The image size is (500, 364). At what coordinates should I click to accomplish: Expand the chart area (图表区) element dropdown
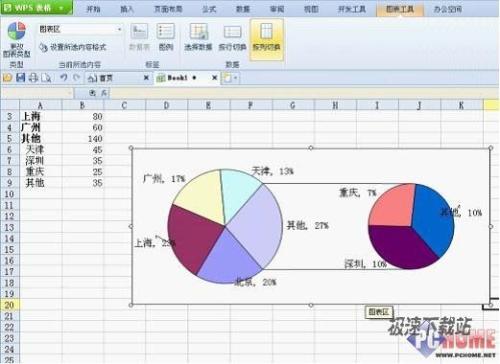pyautogui.click(x=119, y=29)
